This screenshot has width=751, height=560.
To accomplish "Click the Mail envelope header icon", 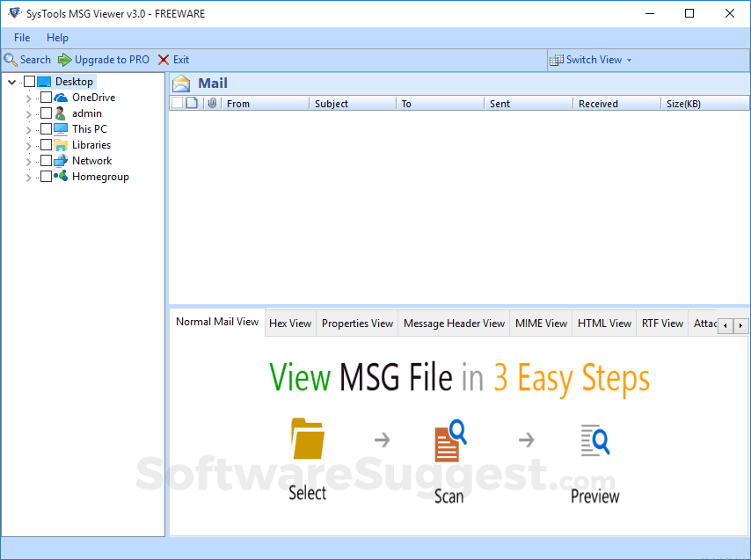I will click(182, 83).
